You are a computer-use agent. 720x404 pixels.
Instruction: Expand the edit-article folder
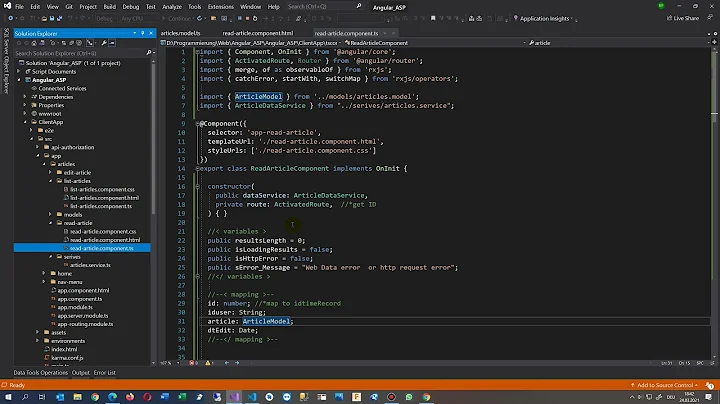coord(51,173)
